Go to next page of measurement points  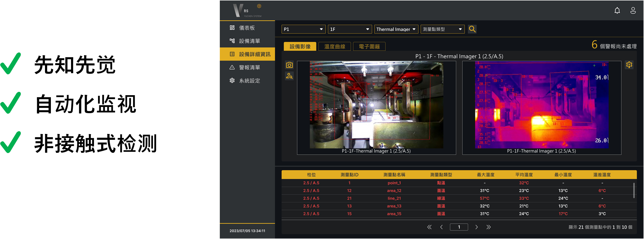tap(476, 227)
